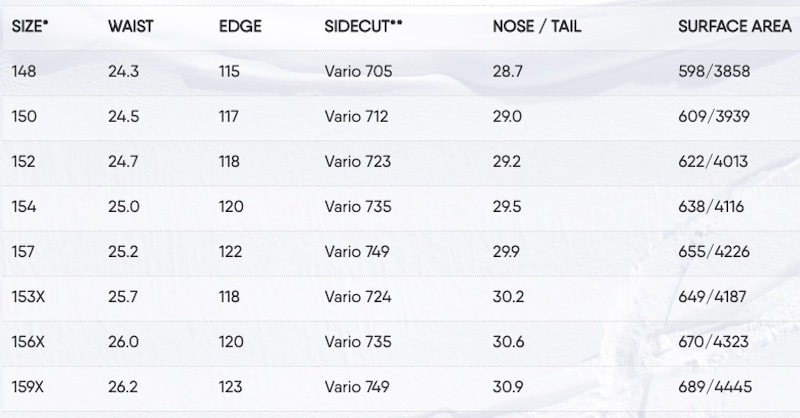The width and height of the screenshot is (800, 418).
Task: Click the SIDECUT column header
Action: click(x=363, y=26)
